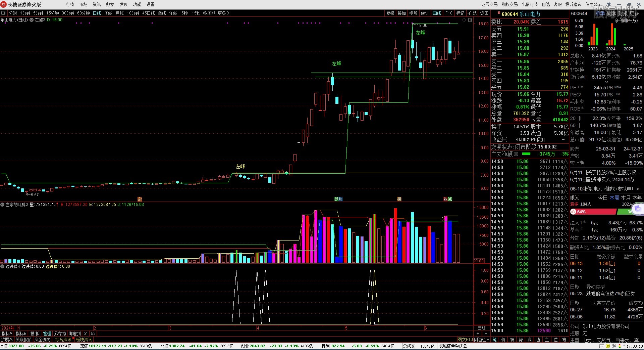Remove stock via -自选 button
Screen dimensions: 644x350
[x=472, y=13]
